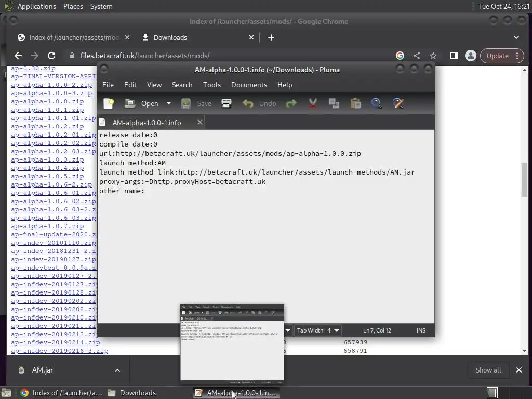Click the Ln 7, Col 12 status entry
Screen dimensions: 532x399
[x=377, y=330]
